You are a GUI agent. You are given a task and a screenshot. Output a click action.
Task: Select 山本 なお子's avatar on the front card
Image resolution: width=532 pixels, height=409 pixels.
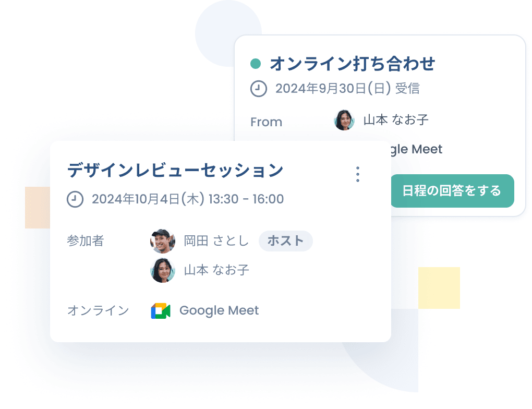click(163, 270)
